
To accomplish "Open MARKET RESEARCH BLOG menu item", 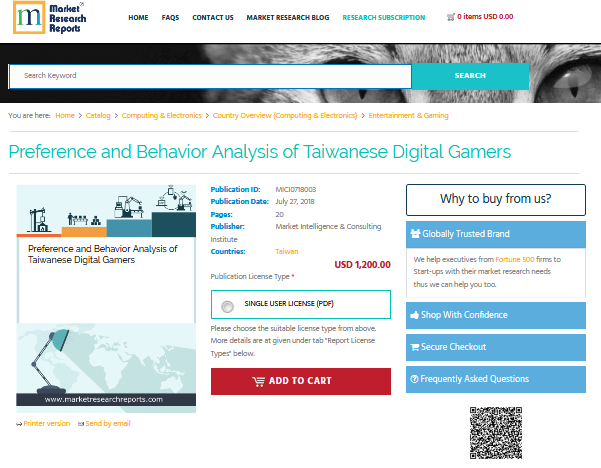I will (x=287, y=18).
